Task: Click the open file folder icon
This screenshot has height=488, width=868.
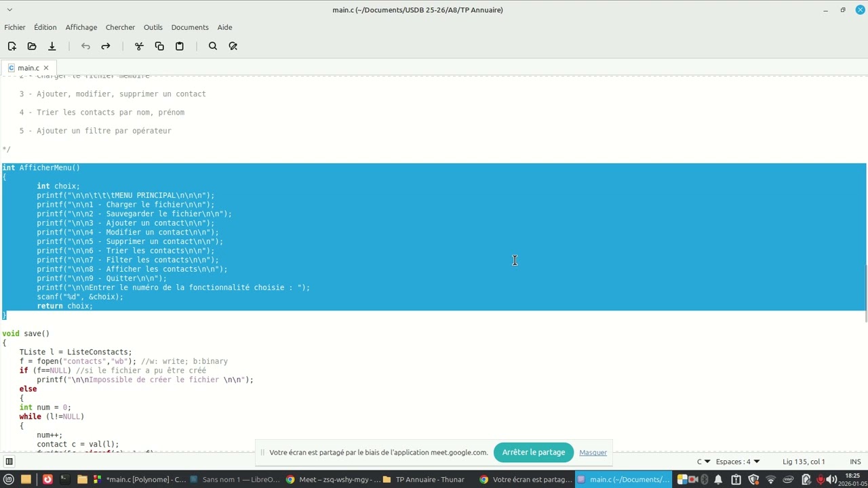Action: coord(32,46)
